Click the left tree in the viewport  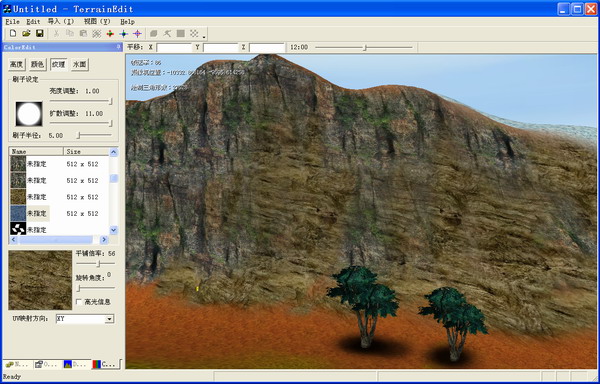pyautogui.click(x=364, y=306)
